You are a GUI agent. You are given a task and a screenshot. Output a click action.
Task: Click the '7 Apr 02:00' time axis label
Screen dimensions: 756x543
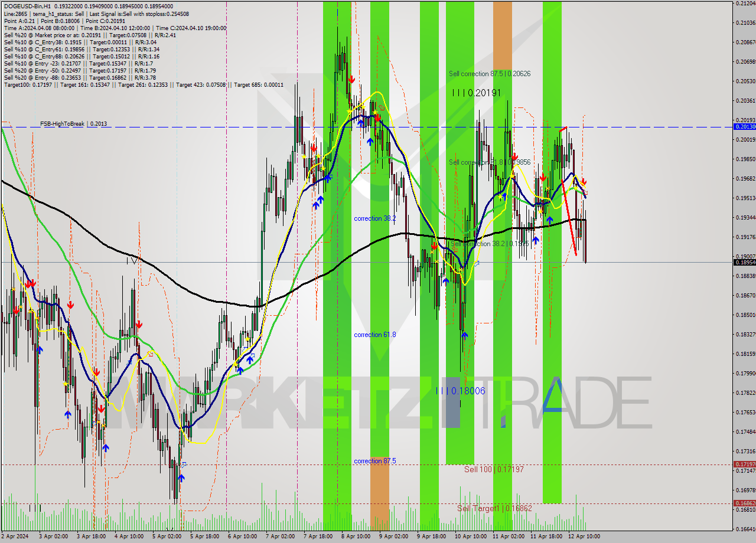pos(279,537)
